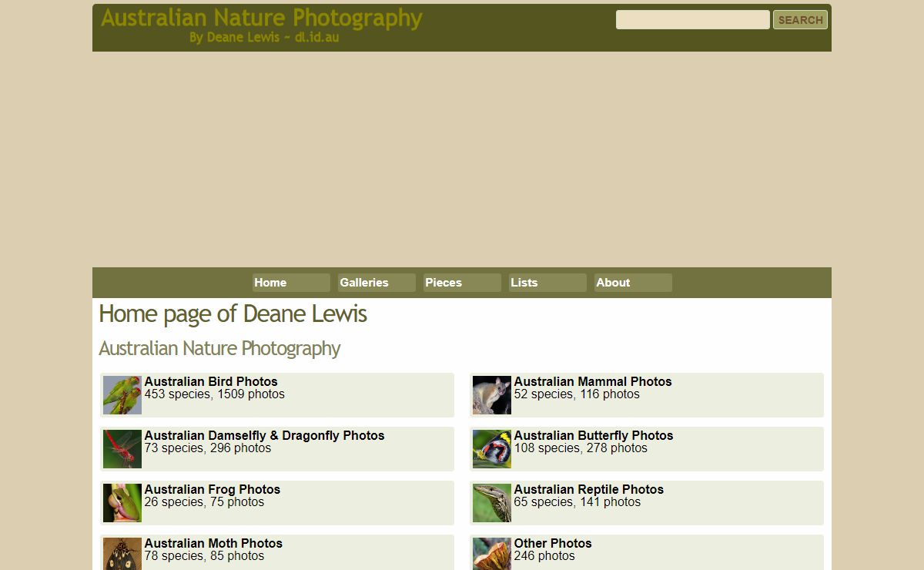Select the reptile lizard thumbnail
Viewport: 924px width, 570px height.
click(492, 503)
